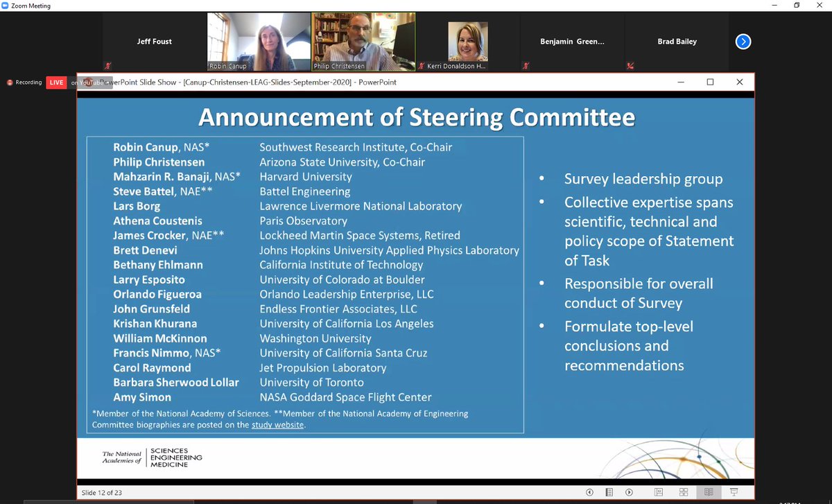Screen dimensions: 832x504
Task: Click 'Philip Christensen' in the committee list
Action: tap(159, 162)
